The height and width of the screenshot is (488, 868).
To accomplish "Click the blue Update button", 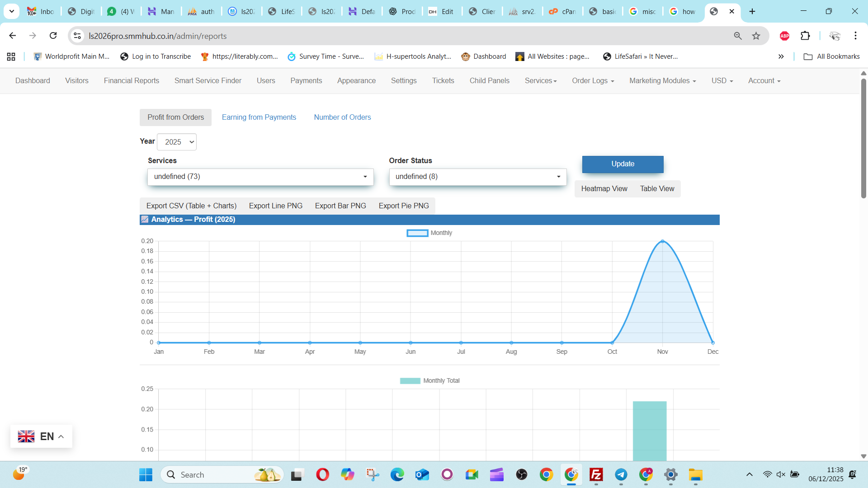I will pos(623,164).
